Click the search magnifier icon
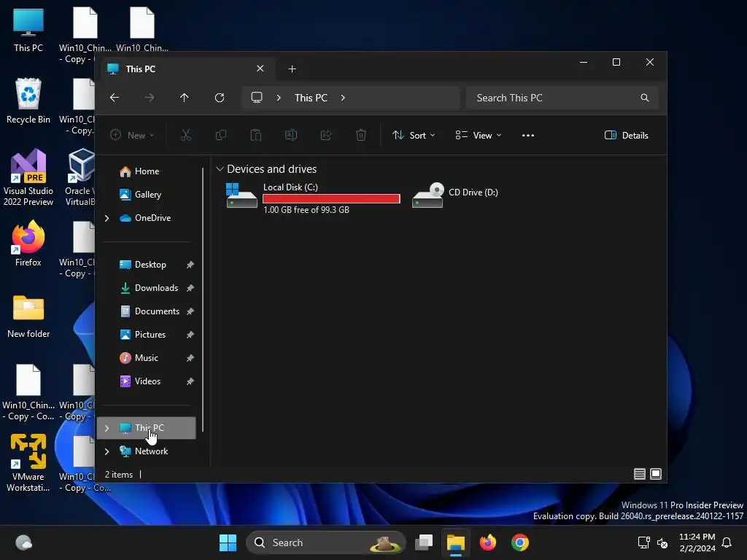Screen dimensions: 747x560 (x=645, y=98)
